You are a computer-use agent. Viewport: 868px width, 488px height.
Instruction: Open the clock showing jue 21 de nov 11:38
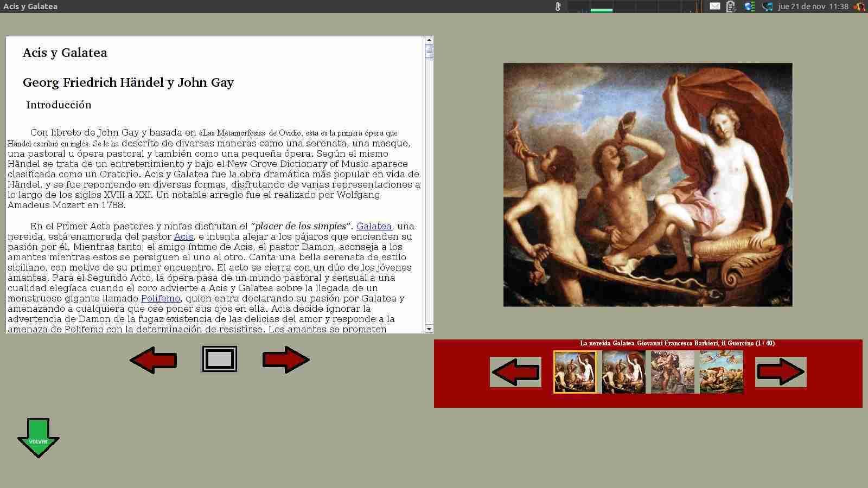click(x=813, y=7)
